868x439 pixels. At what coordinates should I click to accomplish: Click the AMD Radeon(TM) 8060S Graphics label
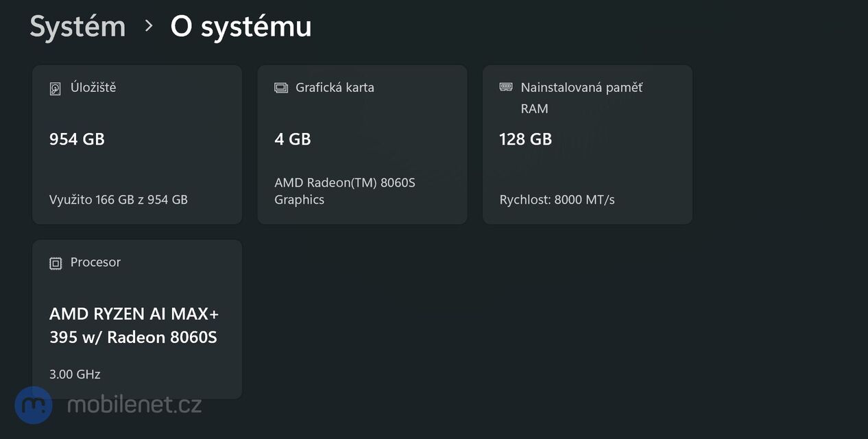pos(344,191)
